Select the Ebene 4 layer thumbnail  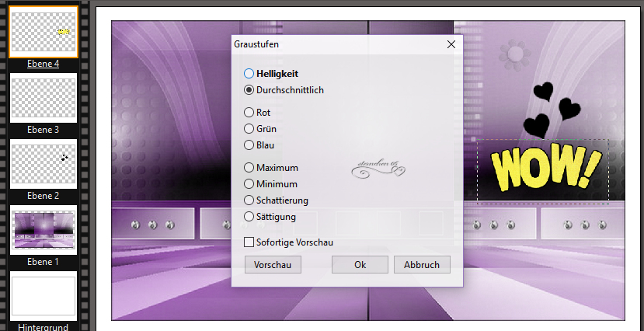point(44,32)
